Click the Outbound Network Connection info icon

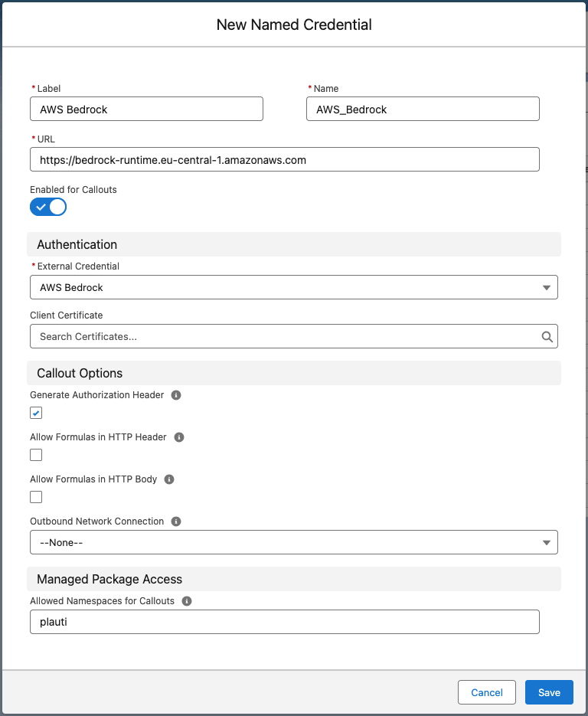click(176, 521)
